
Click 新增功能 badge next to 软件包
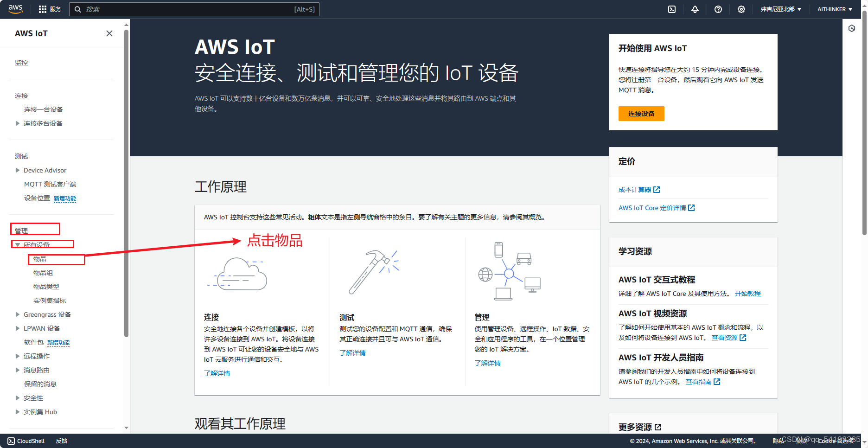click(x=58, y=343)
